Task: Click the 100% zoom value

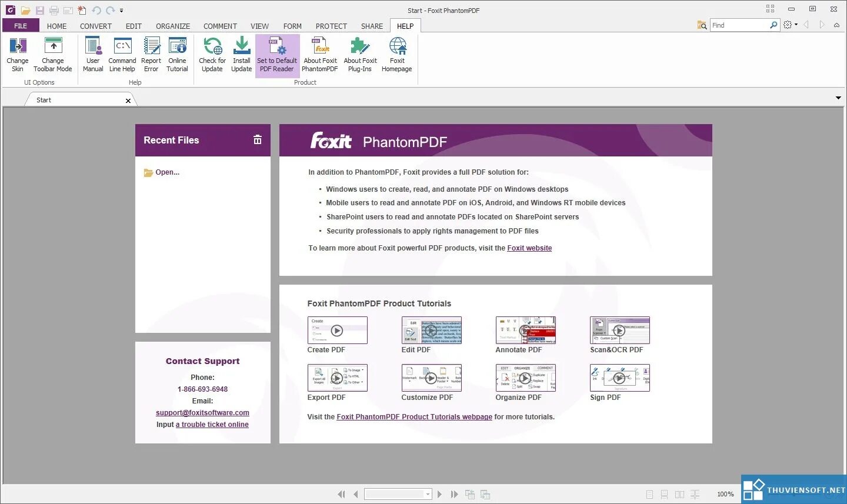Action: tap(725, 495)
